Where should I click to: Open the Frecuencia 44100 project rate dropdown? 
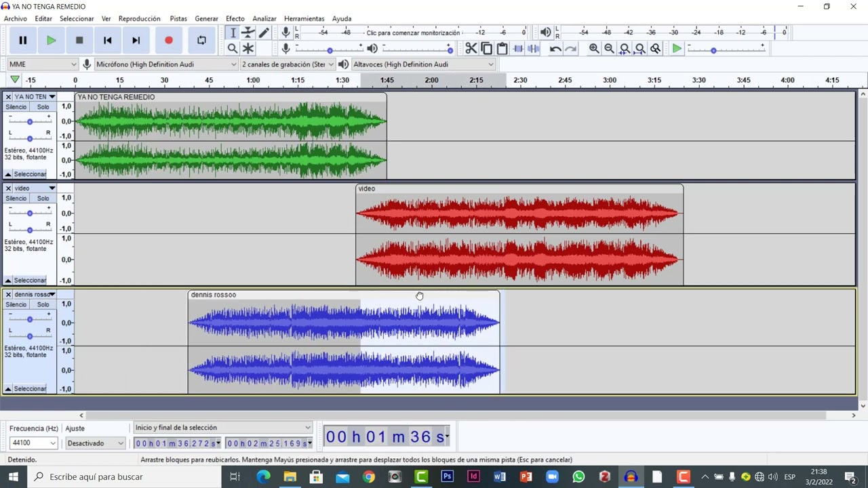33,443
